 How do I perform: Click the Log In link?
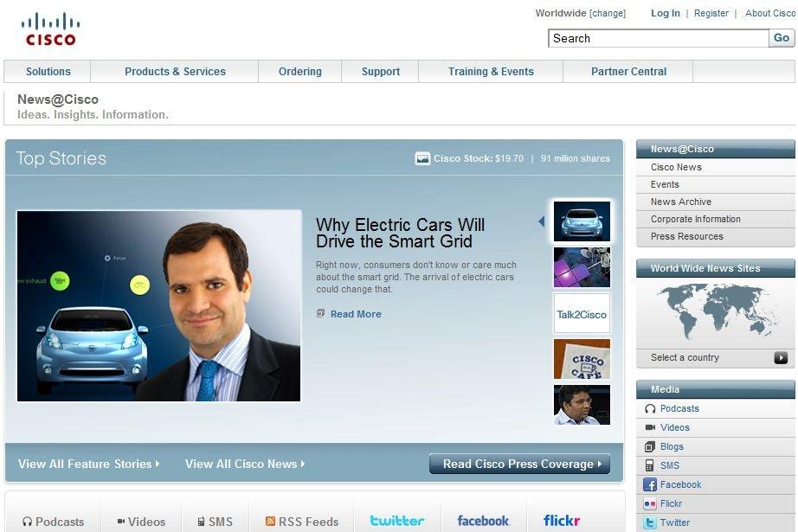[x=666, y=13]
